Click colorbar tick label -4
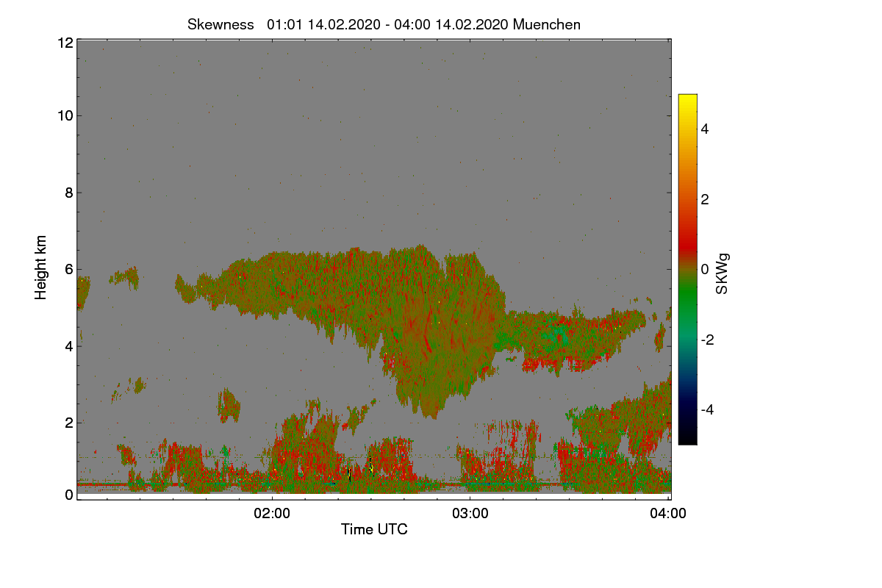The image size is (882, 588). pos(708,409)
